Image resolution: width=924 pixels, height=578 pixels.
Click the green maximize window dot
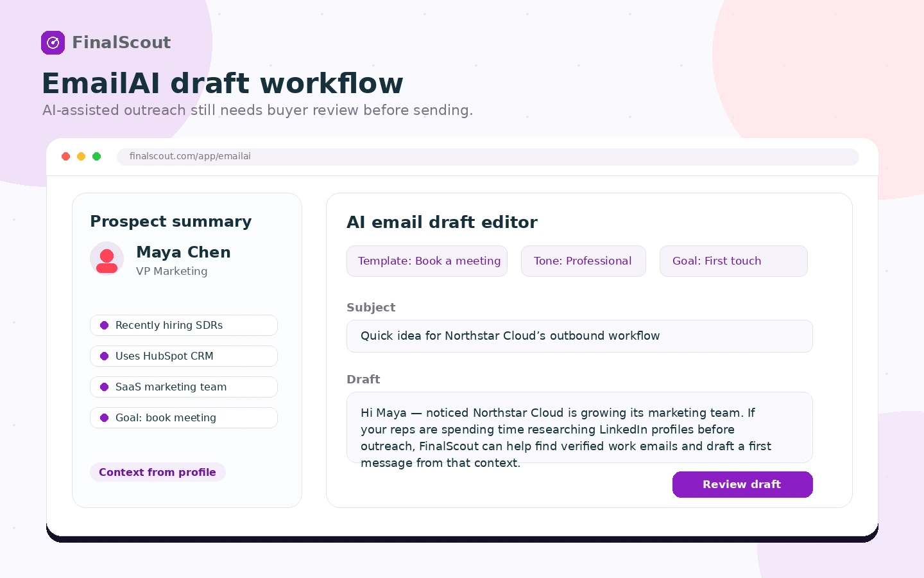(x=96, y=156)
